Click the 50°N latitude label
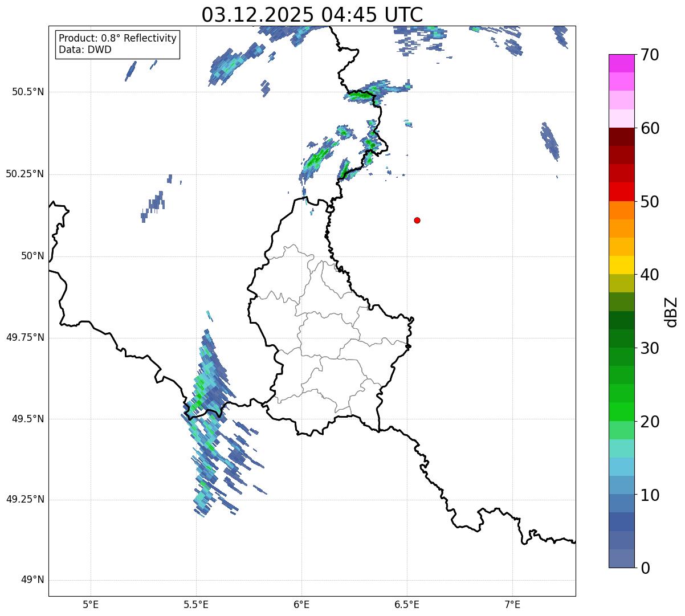685x616 pixels. (x=32, y=256)
